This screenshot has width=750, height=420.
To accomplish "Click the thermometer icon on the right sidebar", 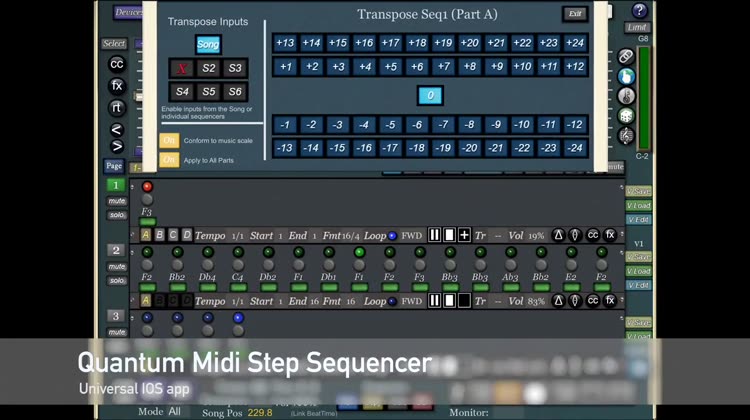I will (626, 96).
